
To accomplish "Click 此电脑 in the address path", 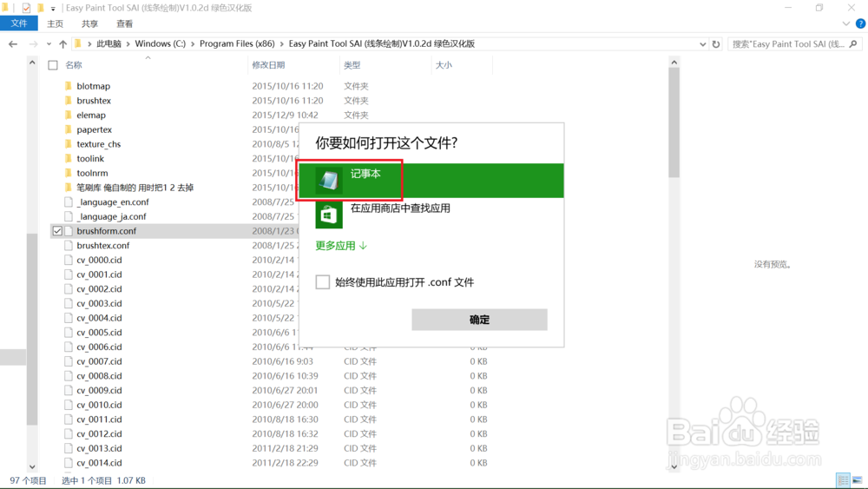I will (x=109, y=43).
